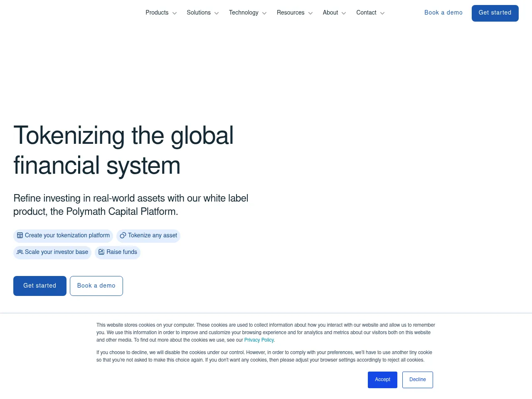The width and height of the screenshot is (532, 399).
Task: Open the Resources menu
Action: pos(291,13)
